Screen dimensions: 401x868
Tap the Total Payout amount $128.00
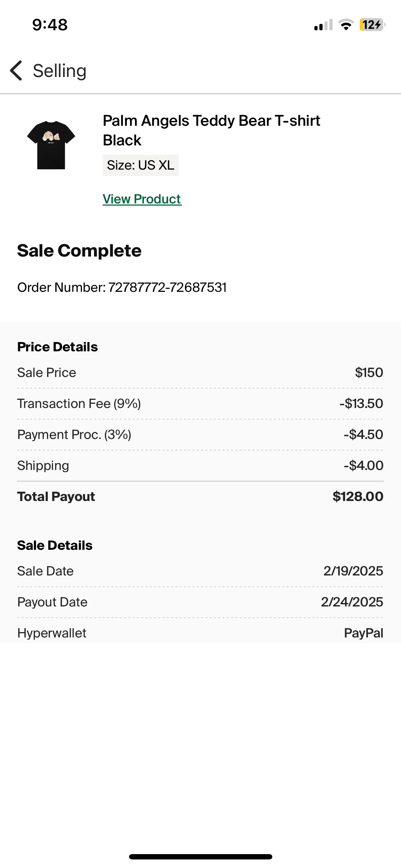click(x=358, y=497)
